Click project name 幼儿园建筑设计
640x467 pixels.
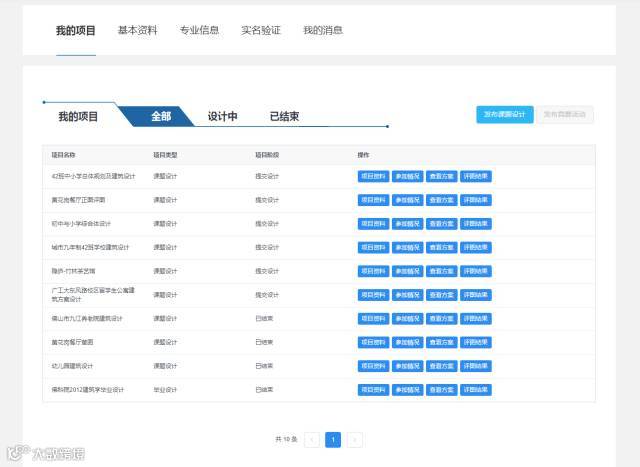[72, 366]
